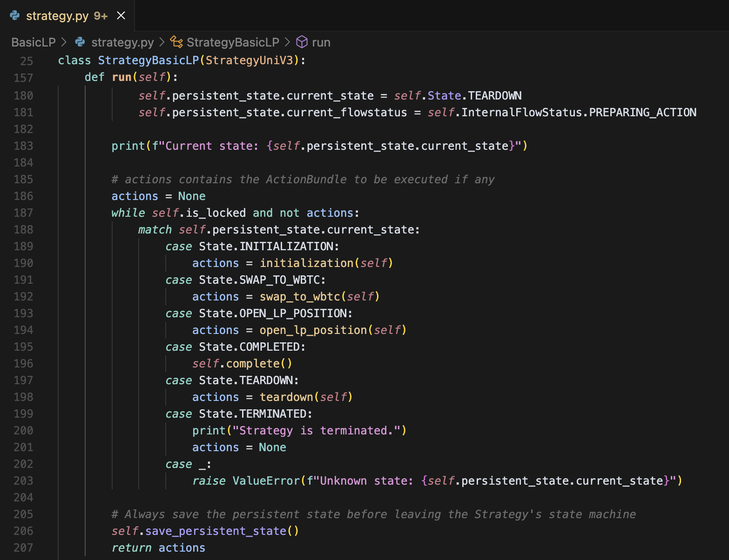Click line number 203 in gutter
The width and height of the screenshot is (729, 560).
click(23, 480)
